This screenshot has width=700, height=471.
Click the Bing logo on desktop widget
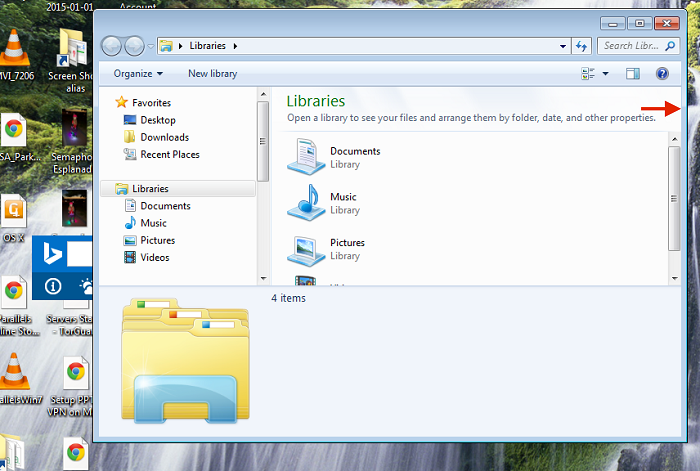coord(52,254)
